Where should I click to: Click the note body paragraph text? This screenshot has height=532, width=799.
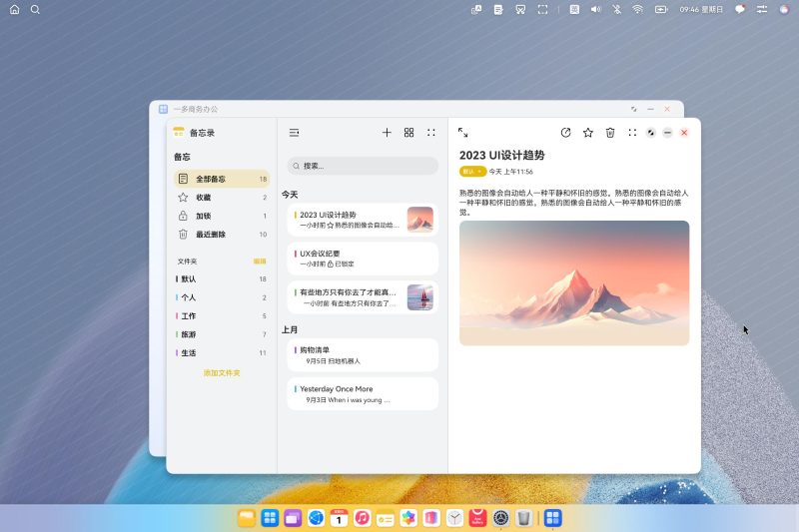pos(574,203)
